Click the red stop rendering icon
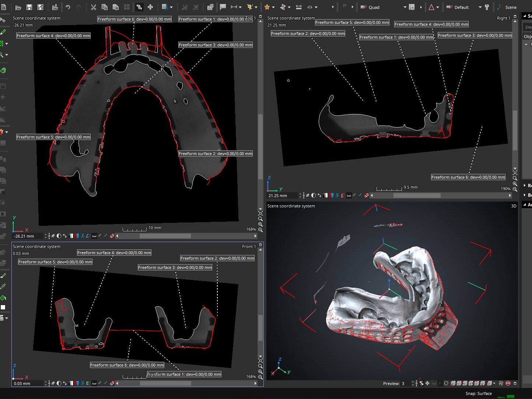The height and width of the screenshot is (399, 532). click(508, 384)
